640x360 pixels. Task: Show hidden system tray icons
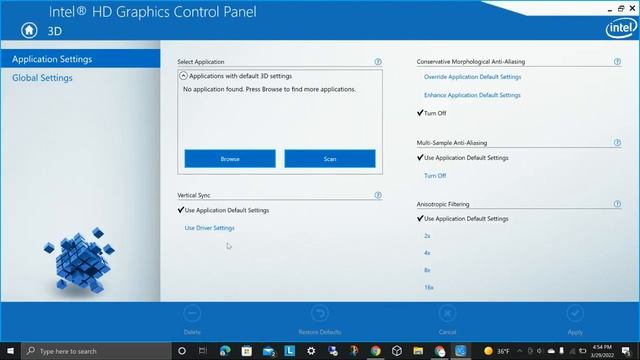[520, 351]
